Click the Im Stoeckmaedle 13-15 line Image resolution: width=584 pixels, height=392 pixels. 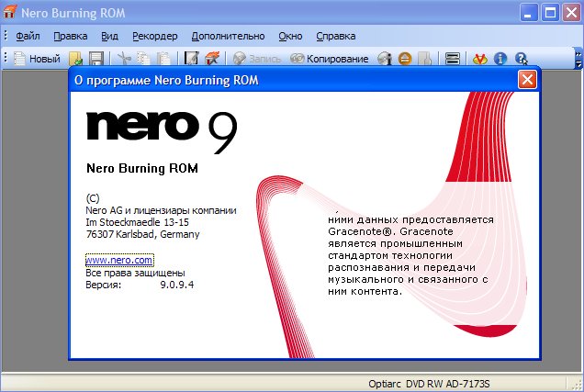[138, 222]
